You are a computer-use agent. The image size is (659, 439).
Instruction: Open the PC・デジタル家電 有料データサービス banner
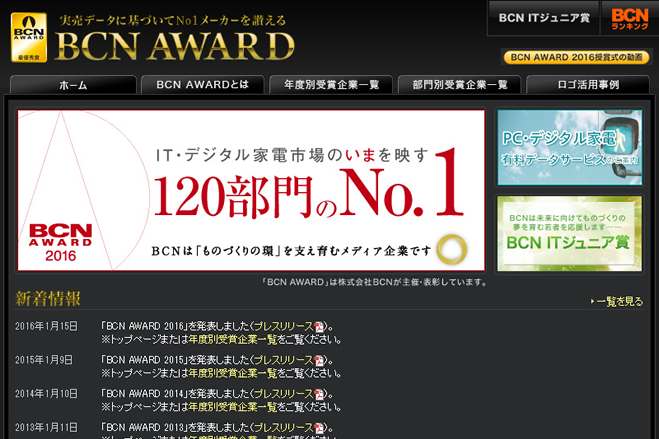click(570, 147)
